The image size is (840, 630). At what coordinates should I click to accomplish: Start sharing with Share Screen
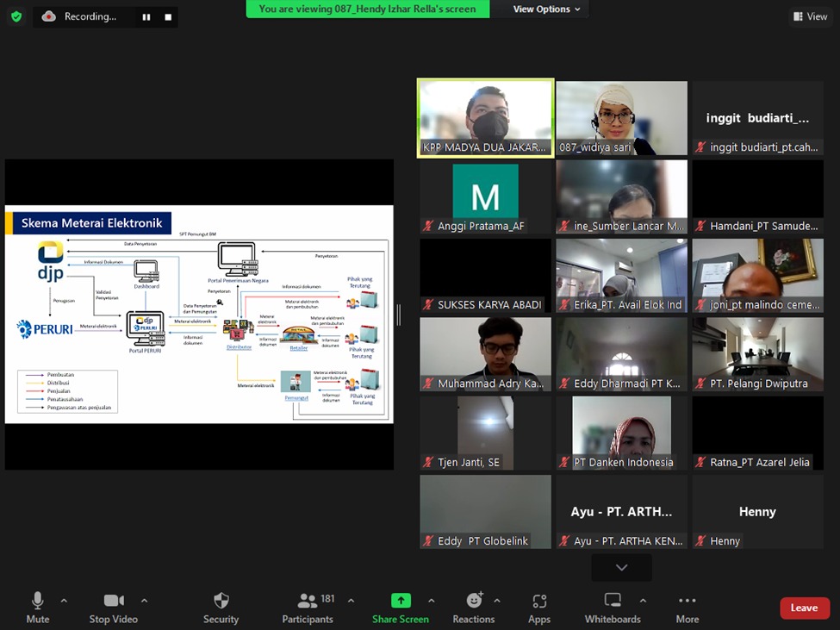click(401, 607)
